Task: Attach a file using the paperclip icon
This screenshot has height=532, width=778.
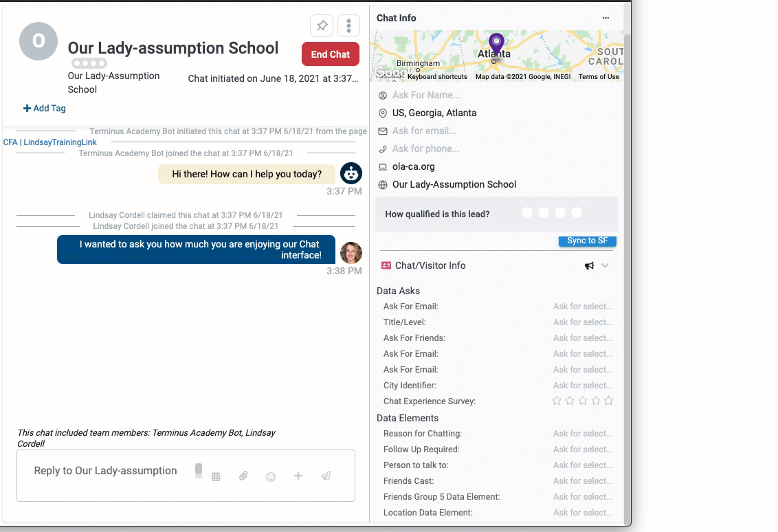Action: click(243, 476)
